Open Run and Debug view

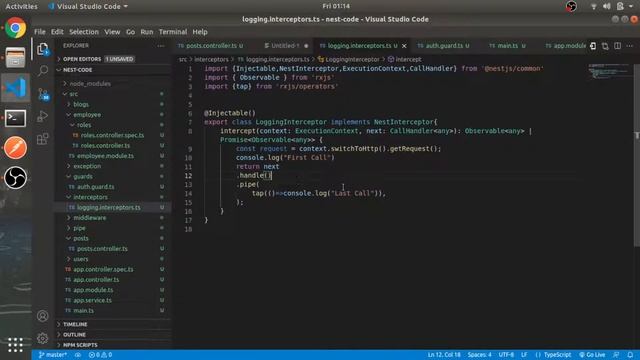pos(43,116)
